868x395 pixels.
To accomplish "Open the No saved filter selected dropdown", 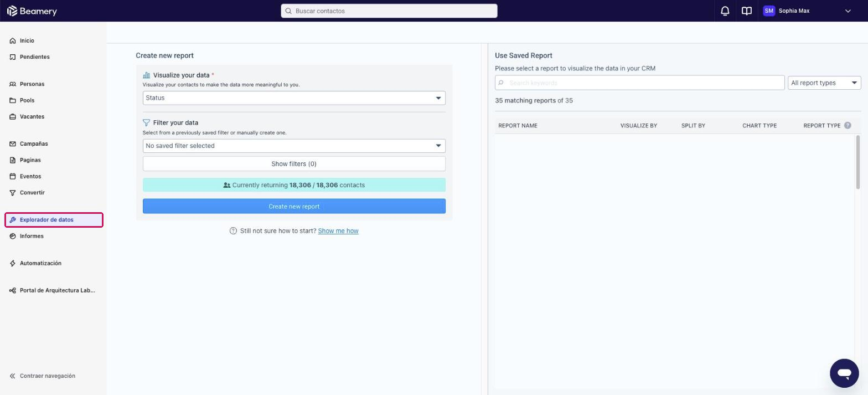I will 294,146.
